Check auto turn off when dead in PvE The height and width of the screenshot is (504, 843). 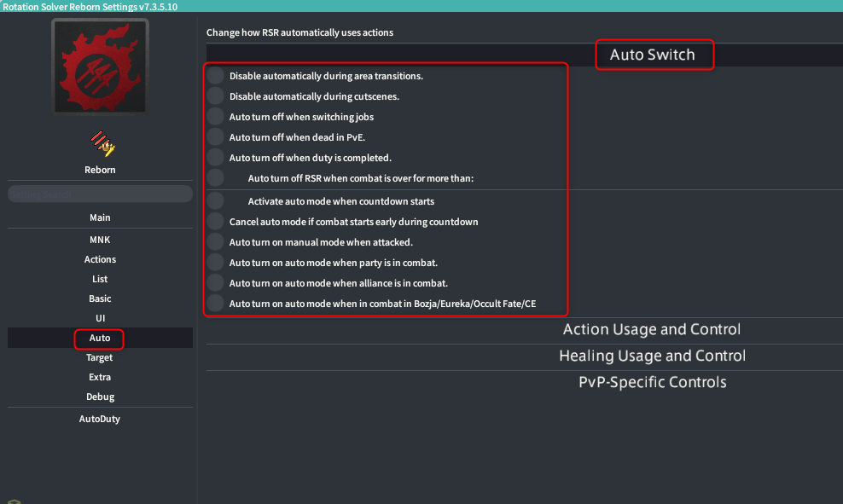pyautogui.click(x=215, y=137)
